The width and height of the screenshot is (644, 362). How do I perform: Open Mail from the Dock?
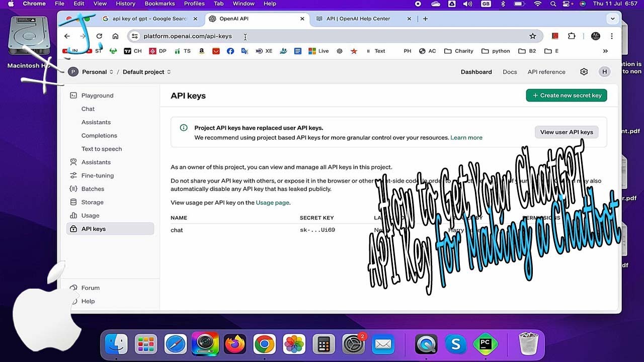(x=383, y=344)
